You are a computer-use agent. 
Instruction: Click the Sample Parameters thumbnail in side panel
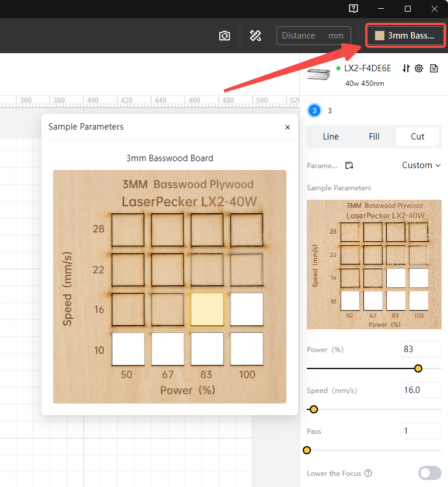click(374, 264)
